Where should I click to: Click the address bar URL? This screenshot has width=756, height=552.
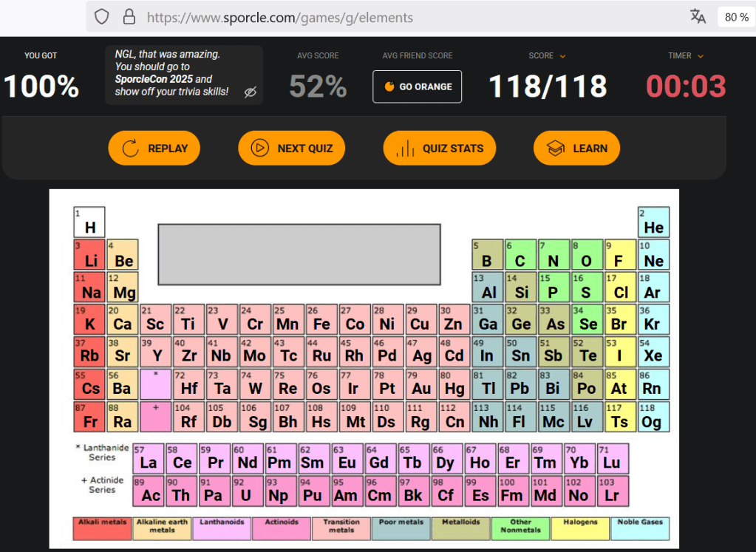(x=280, y=17)
